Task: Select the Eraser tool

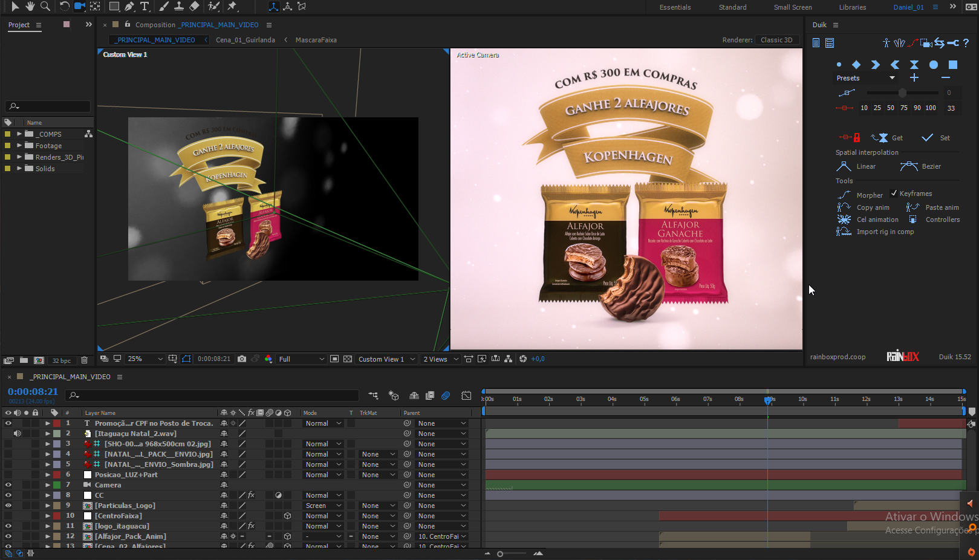Action: point(194,7)
